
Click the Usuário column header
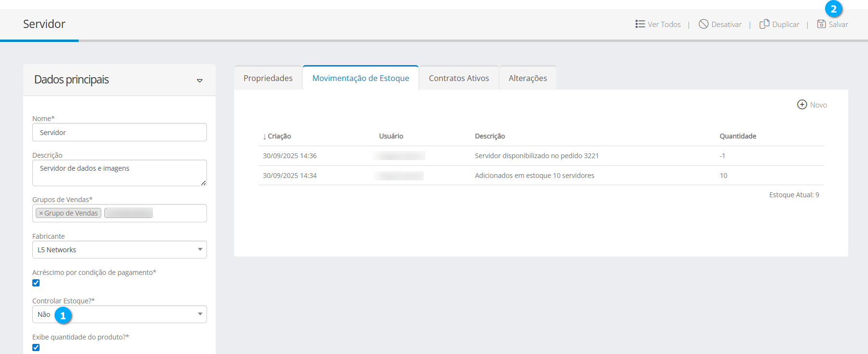[391, 136]
